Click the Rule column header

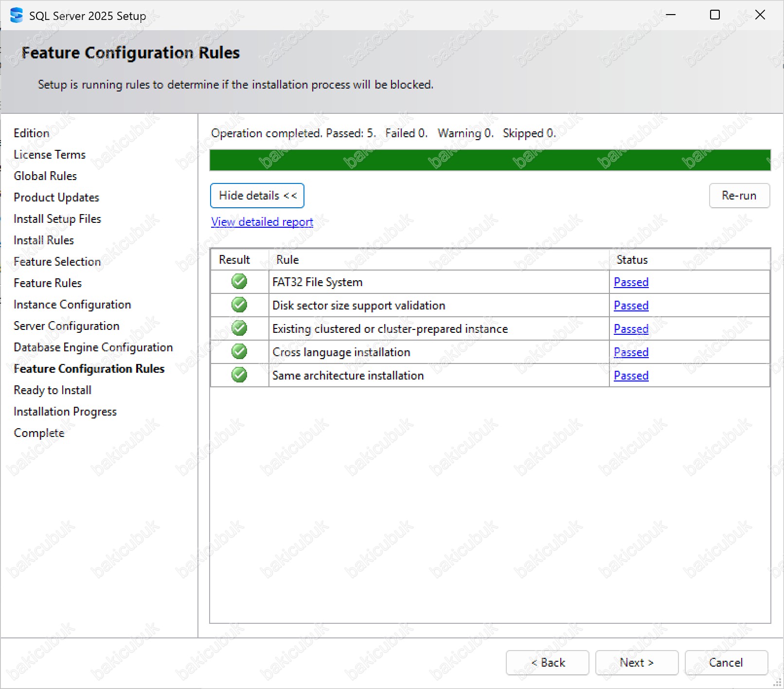pos(287,260)
